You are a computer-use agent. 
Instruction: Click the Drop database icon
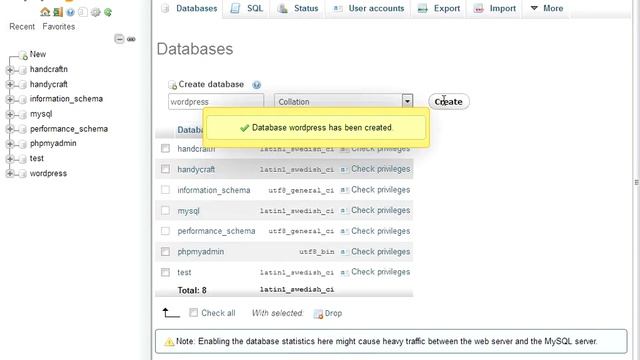point(318,313)
